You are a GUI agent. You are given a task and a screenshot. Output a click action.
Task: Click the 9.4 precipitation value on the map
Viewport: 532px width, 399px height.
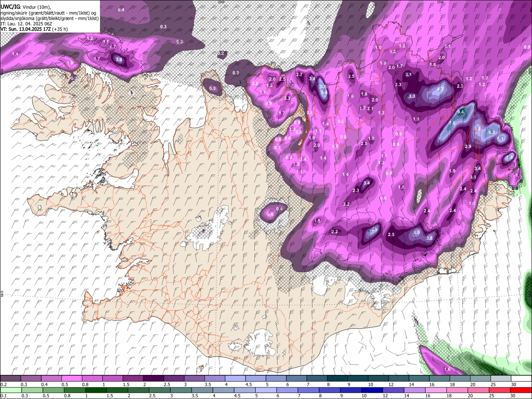point(461,112)
